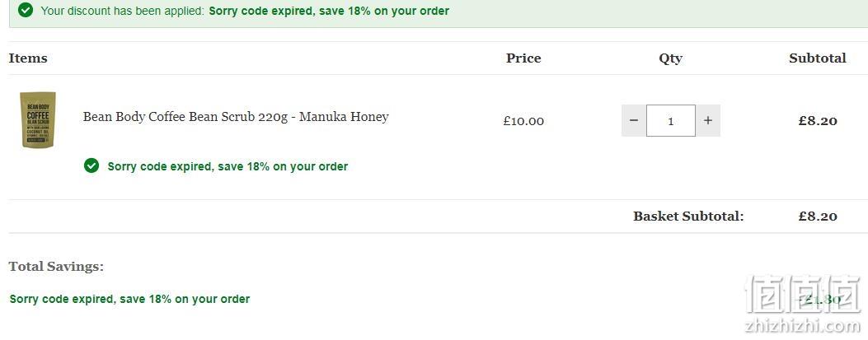868x340 pixels.
Task: Increase quantity with the plus button
Action: tap(708, 120)
